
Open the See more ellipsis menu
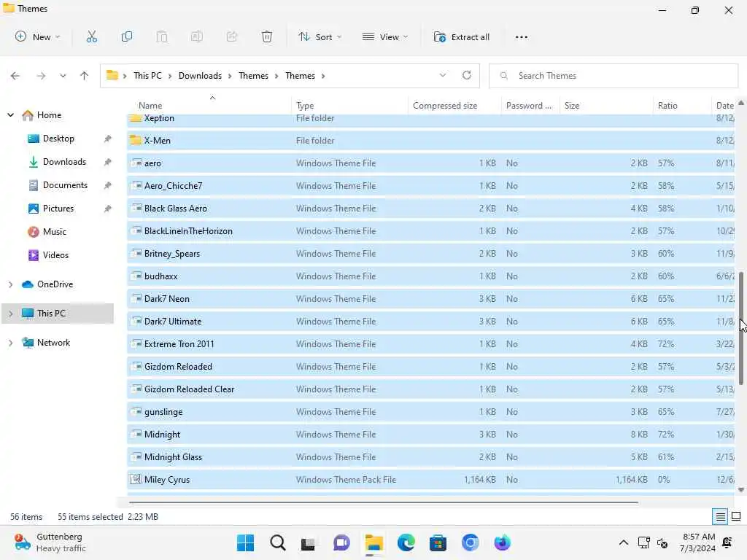[x=522, y=37]
